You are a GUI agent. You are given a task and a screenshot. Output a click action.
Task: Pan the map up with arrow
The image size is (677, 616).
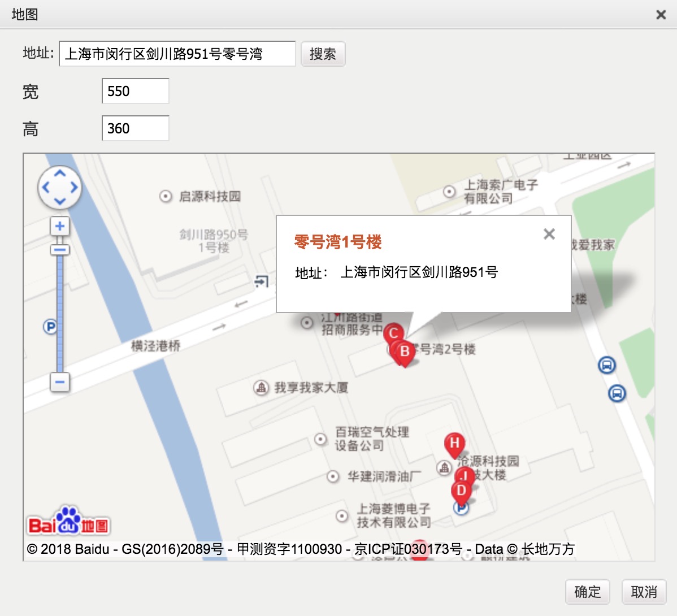pos(60,173)
